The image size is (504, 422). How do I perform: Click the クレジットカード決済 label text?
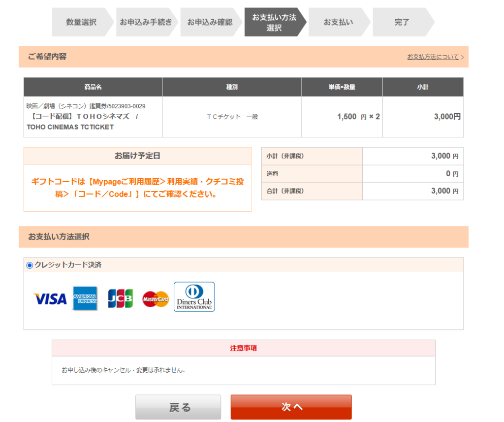(x=68, y=265)
